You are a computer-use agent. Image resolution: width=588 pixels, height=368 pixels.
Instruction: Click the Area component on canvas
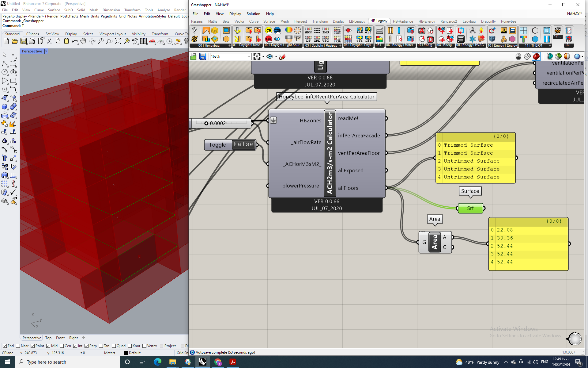pyautogui.click(x=435, y=242)
